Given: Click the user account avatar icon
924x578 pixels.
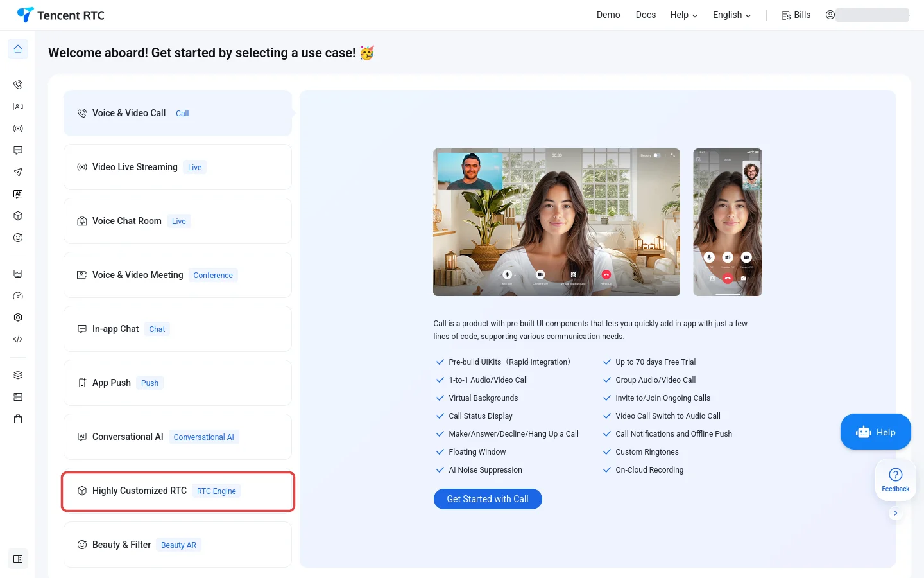Looking at the screenshot, I should tap(830, 15).
